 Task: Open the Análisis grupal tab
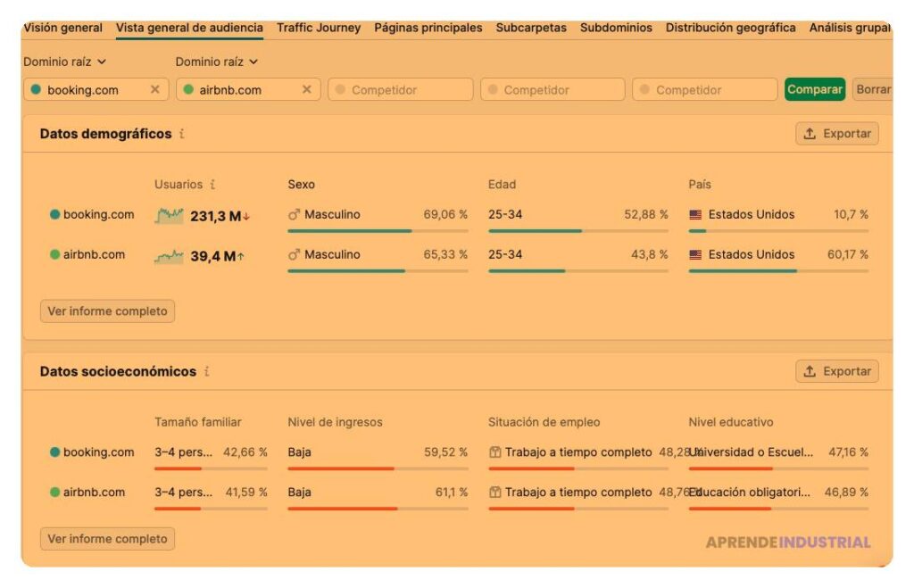coord(850,28)
